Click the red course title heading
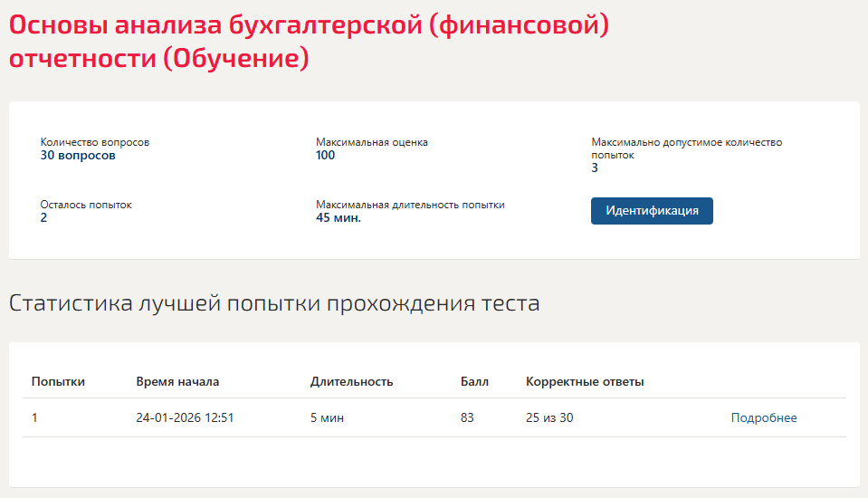This screenshot has height=498, width=868. click(309, 42)
